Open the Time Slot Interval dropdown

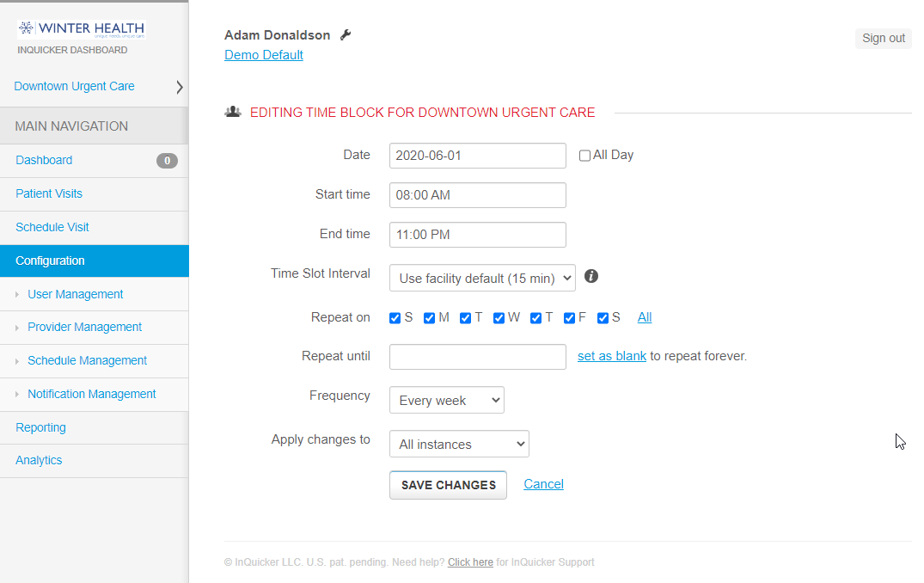[481, 278]
